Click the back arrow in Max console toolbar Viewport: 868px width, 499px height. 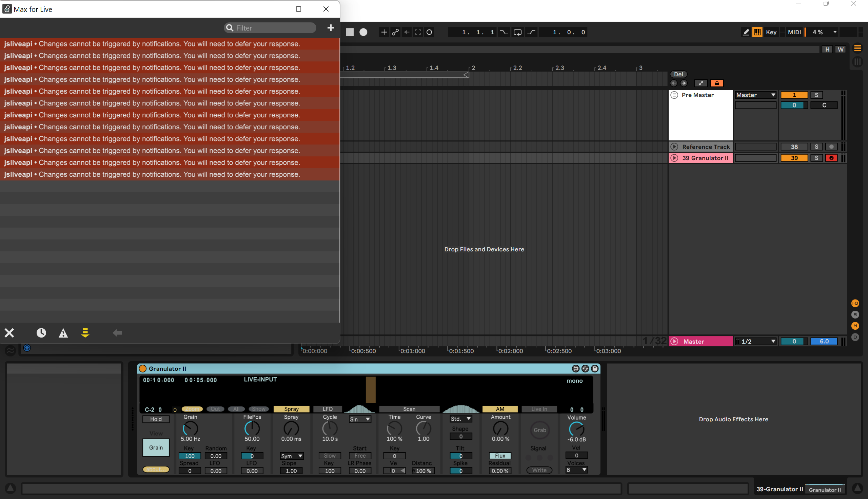(117, 333)
